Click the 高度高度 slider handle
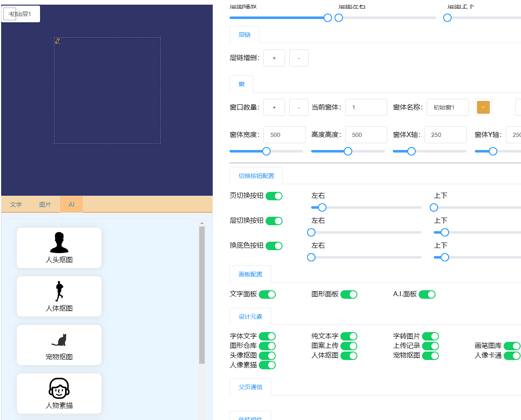Image resolution: width=521 pixels, height=420 pixels. coord(348,151)
